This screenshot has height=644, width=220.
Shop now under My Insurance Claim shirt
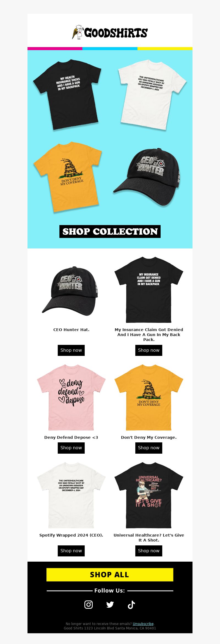click(x=149, y=350)
